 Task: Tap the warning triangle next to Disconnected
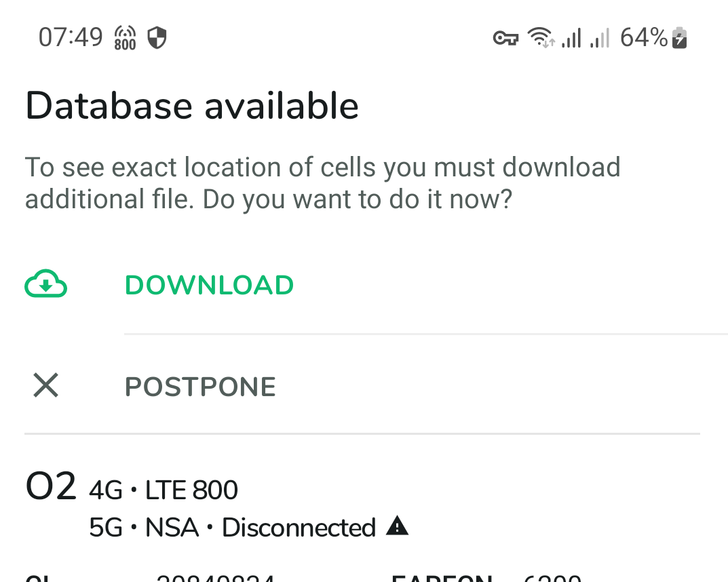tap(397, 526)
